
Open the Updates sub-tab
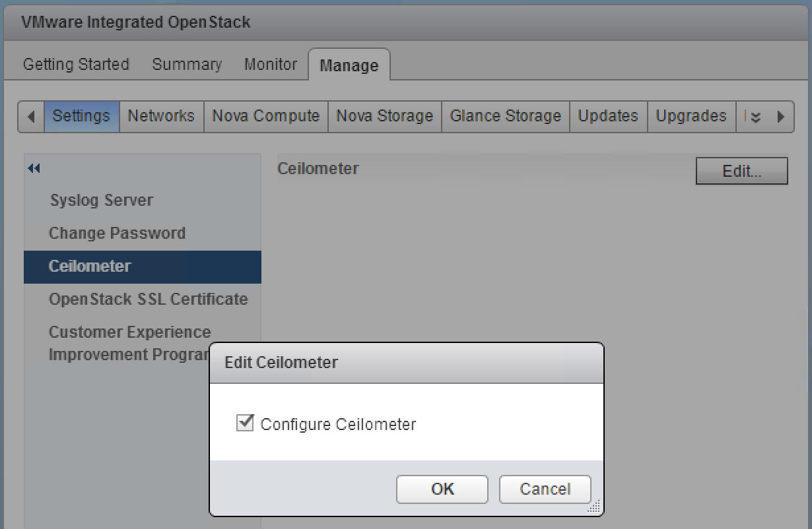click(608, 116)
